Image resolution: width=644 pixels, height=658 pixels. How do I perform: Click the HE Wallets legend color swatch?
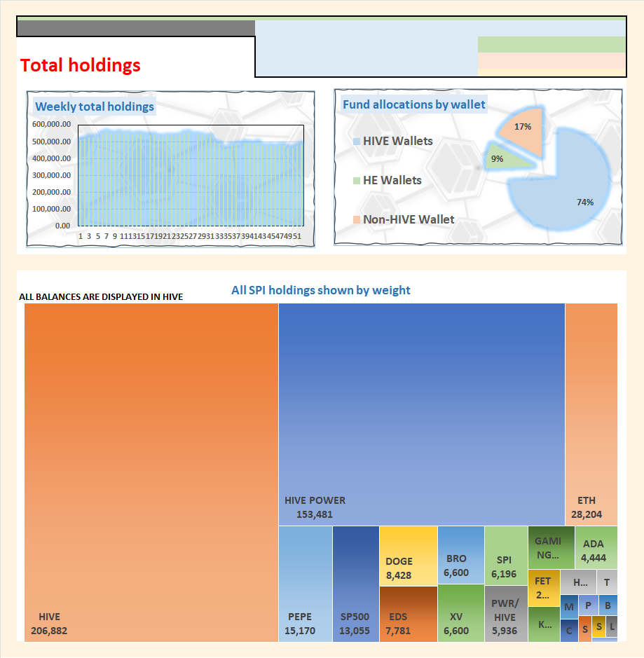357,181
